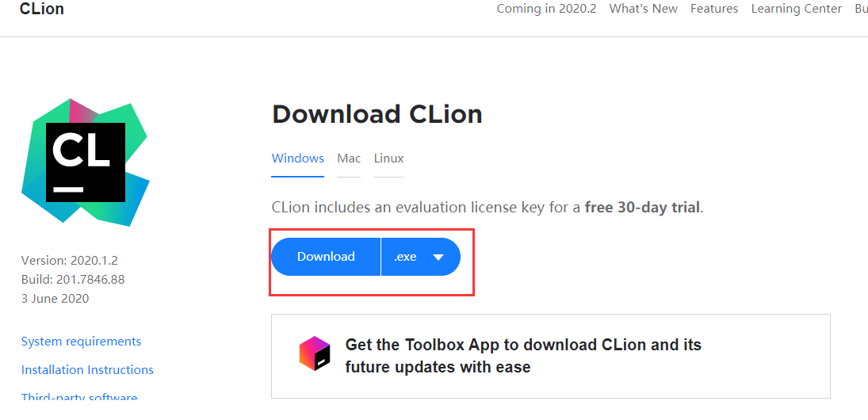Open Coming in 2020.2 menu item
Screen dimensions: 868x420
546,9
